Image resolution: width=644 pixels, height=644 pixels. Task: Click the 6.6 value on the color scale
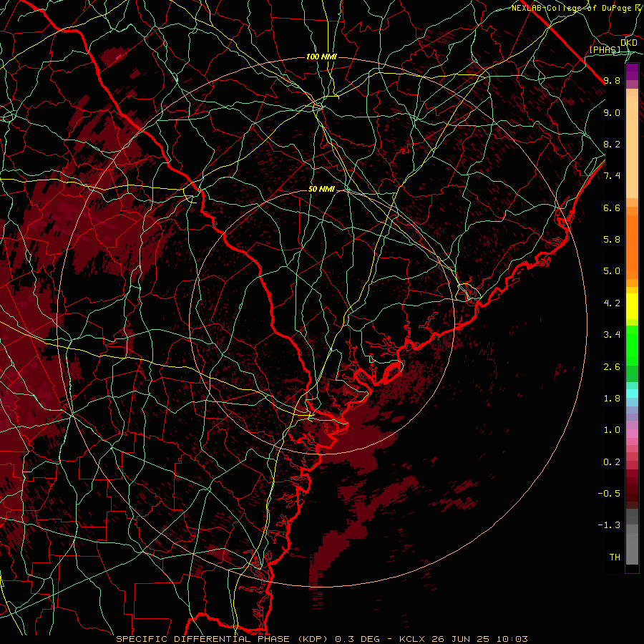[x=612, y=208]
